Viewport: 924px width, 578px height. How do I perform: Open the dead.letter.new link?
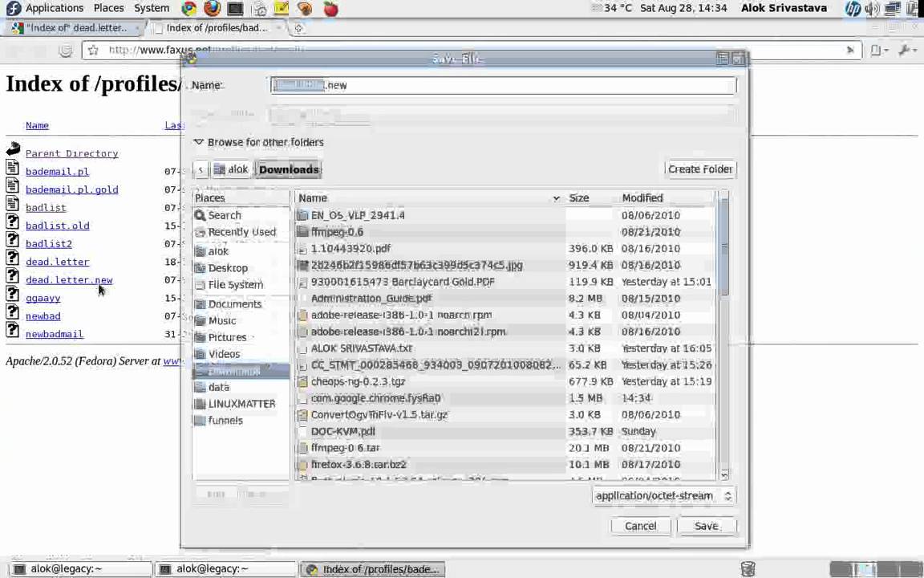[x=69, y=280]
